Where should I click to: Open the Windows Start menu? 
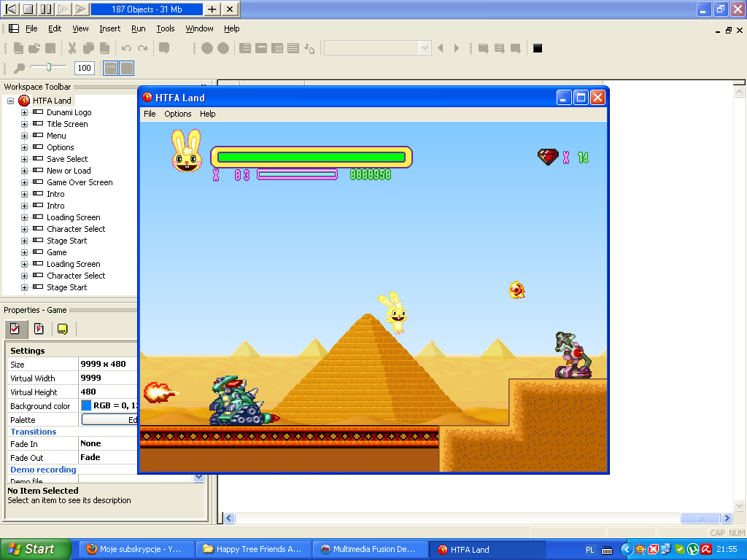(35, 549)
